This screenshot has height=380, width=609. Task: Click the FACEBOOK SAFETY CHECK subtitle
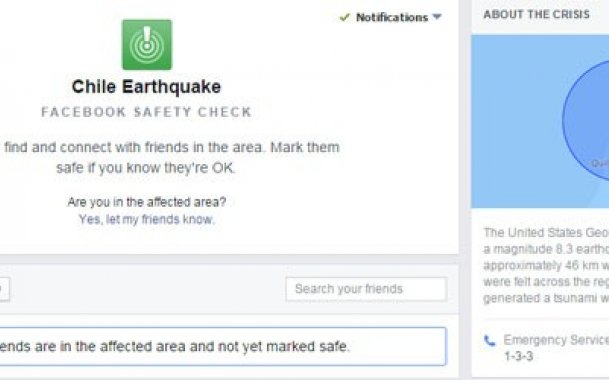[x=146, y=112]
